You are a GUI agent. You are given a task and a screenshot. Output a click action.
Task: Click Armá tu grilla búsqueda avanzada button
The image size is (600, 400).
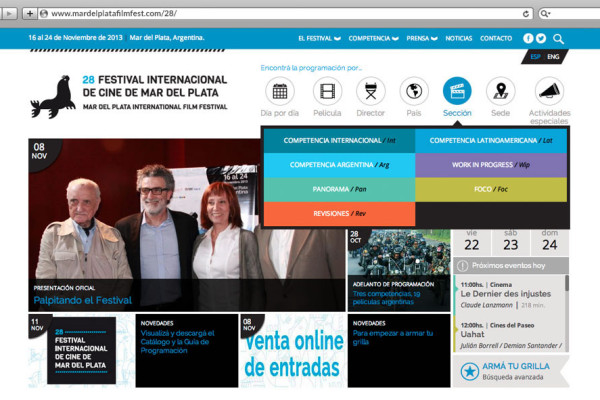pos(511,371)
